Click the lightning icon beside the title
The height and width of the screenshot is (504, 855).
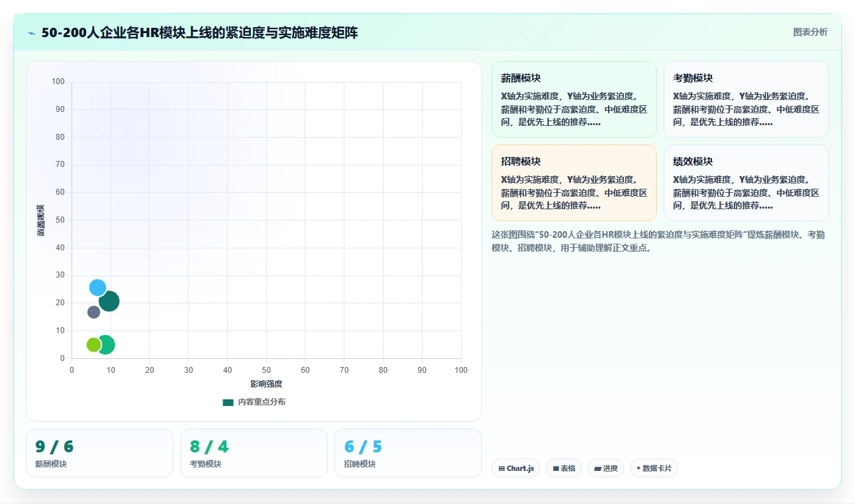(x=32, y=33)
